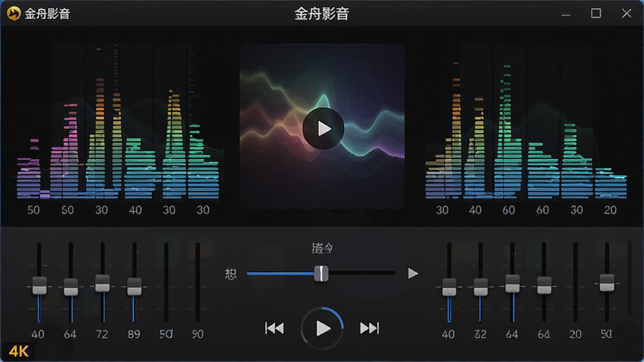The image size is (644, 362).
Task: Click the album art waveform thumbnail
Action: 322,126
